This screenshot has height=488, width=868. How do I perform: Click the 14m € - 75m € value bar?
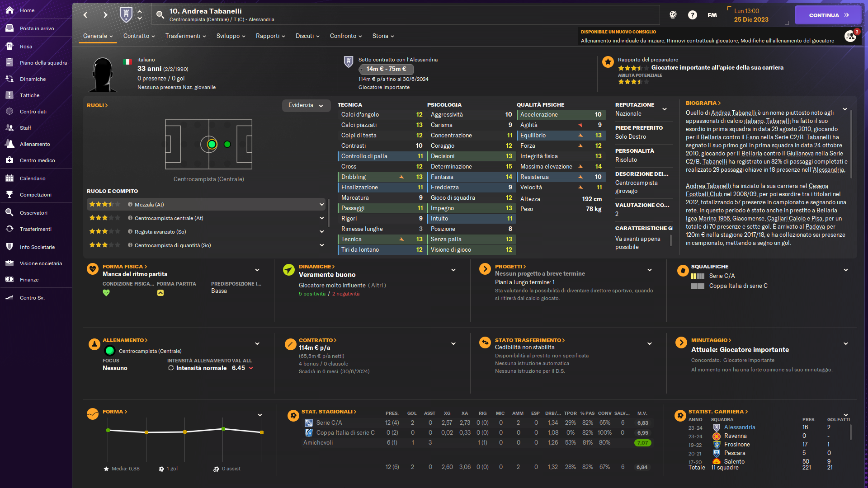click(386, 69)
